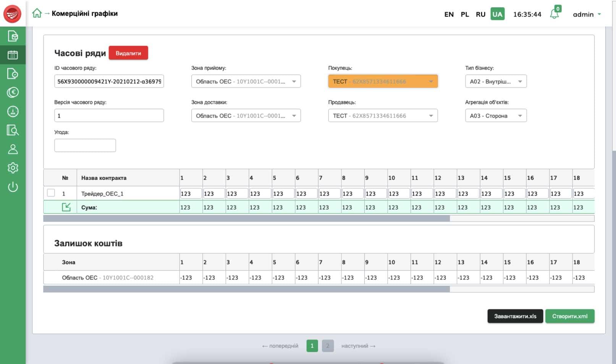Click the Створити.xml button
This screenshot has width=616, height=364.
[569, 316]
